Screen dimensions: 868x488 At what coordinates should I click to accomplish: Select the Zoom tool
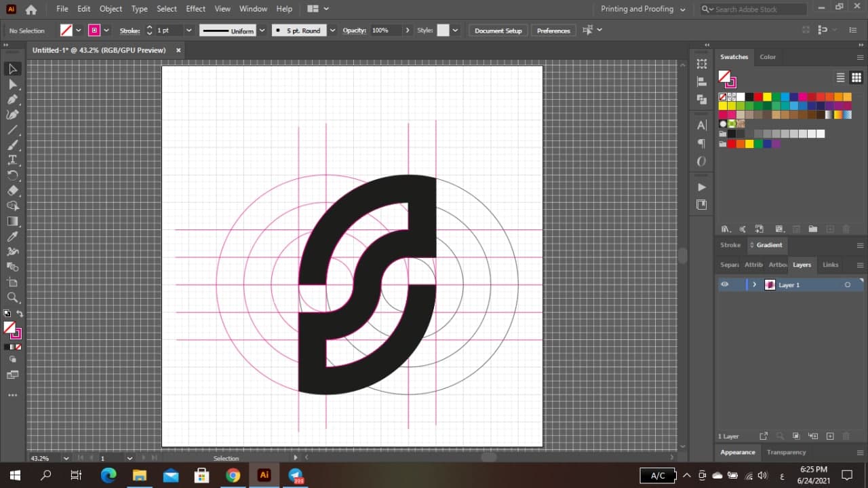pos(12,297)
